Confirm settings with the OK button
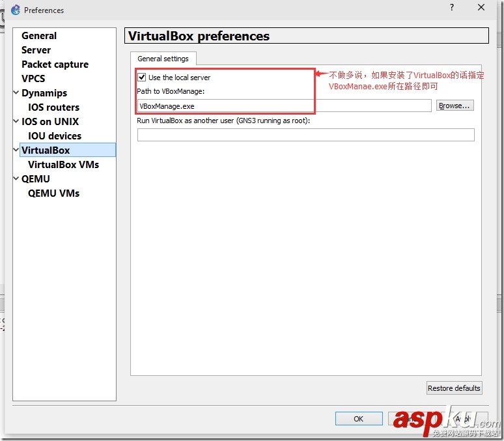Screen dimensions: 504x441 359,419
